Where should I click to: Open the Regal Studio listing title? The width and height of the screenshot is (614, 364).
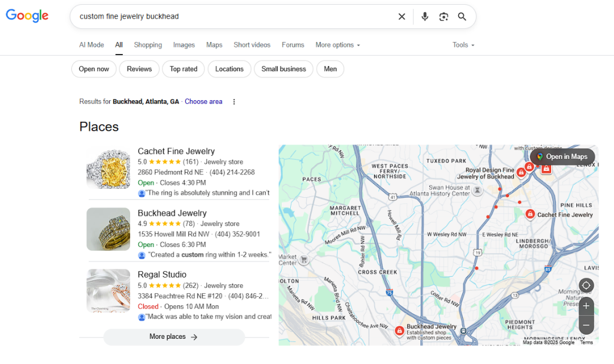(162, 275)
